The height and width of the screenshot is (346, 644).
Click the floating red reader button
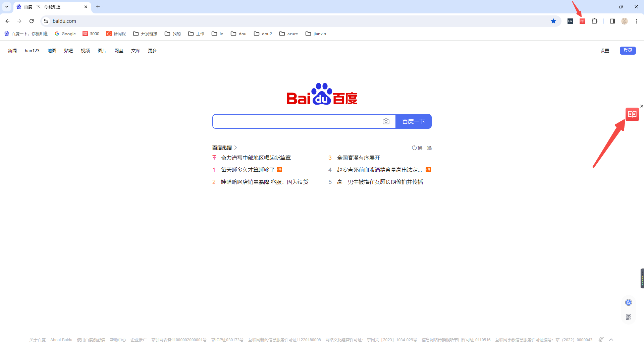coord(632,114)
